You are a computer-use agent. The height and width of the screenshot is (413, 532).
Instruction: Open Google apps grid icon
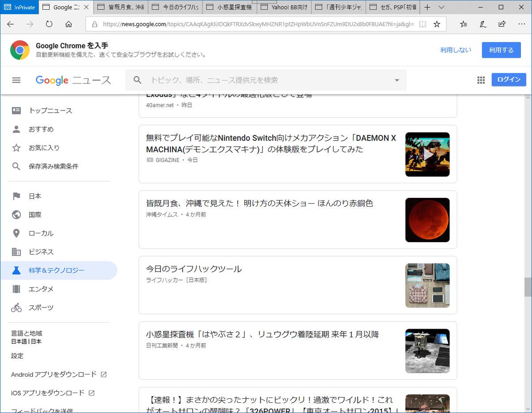481,80
